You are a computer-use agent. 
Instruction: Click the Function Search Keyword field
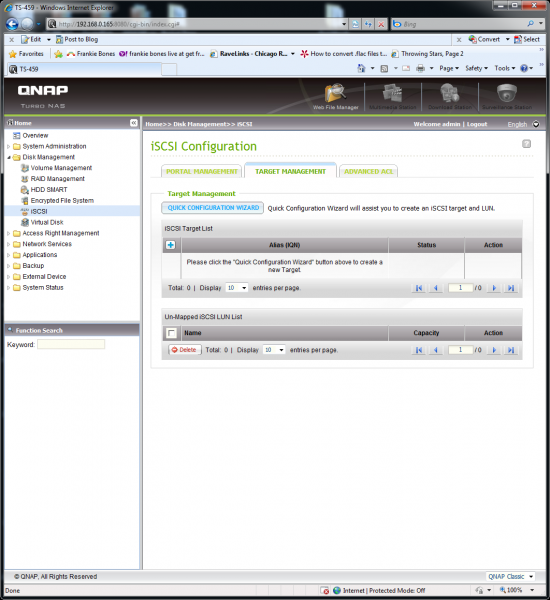pos(71,344)
